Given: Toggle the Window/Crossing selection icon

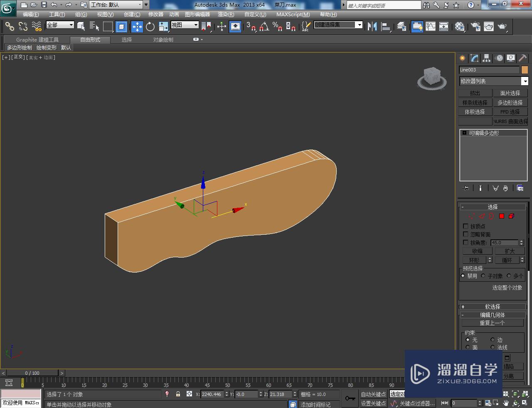Looking at the screenshot, I should tap(121, 27).
